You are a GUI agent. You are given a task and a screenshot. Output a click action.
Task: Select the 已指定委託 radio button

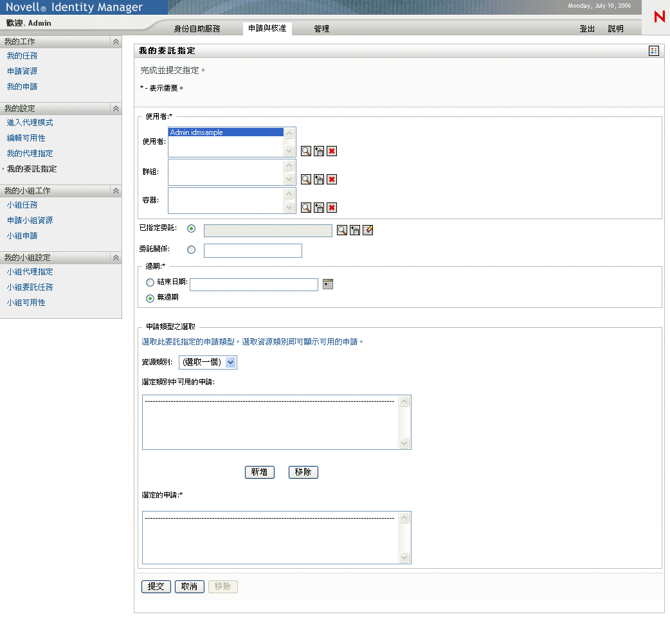pyautogui.click(x=191, y=228)
